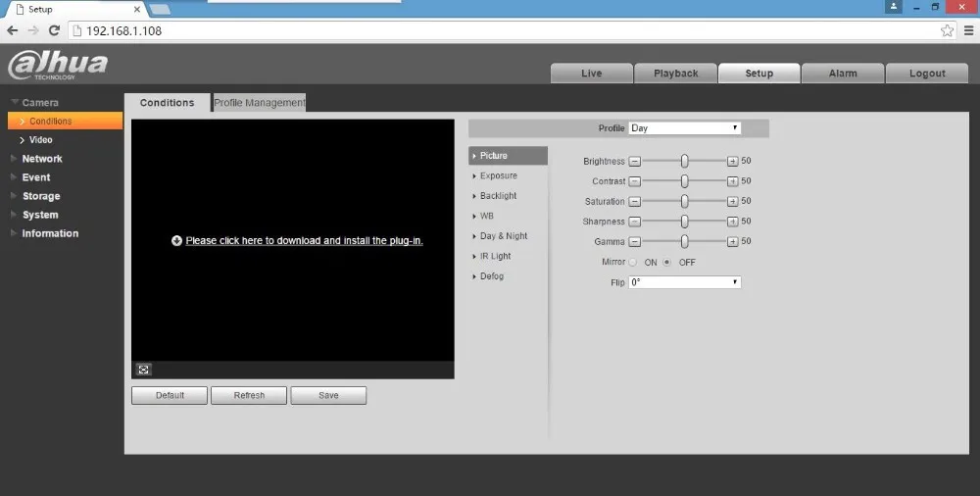Close the Setup browser tab
The height and width of the screenshot is (496, 980).
(x=137, y=10)
